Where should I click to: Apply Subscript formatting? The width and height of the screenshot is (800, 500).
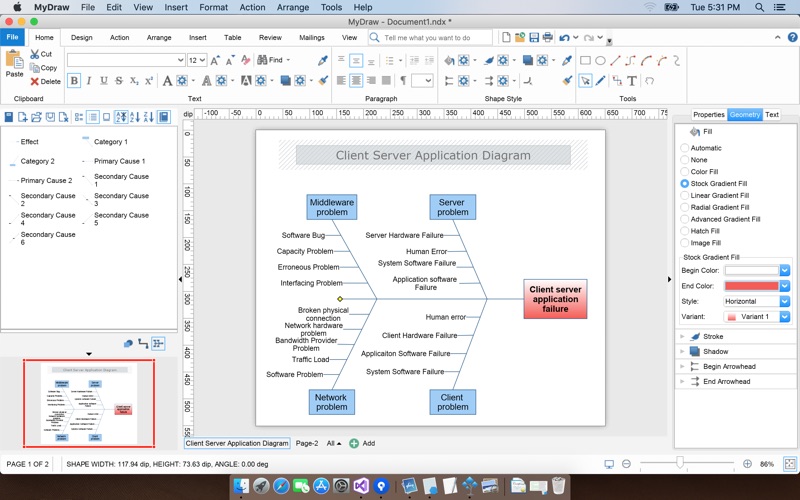coord(134,81)
